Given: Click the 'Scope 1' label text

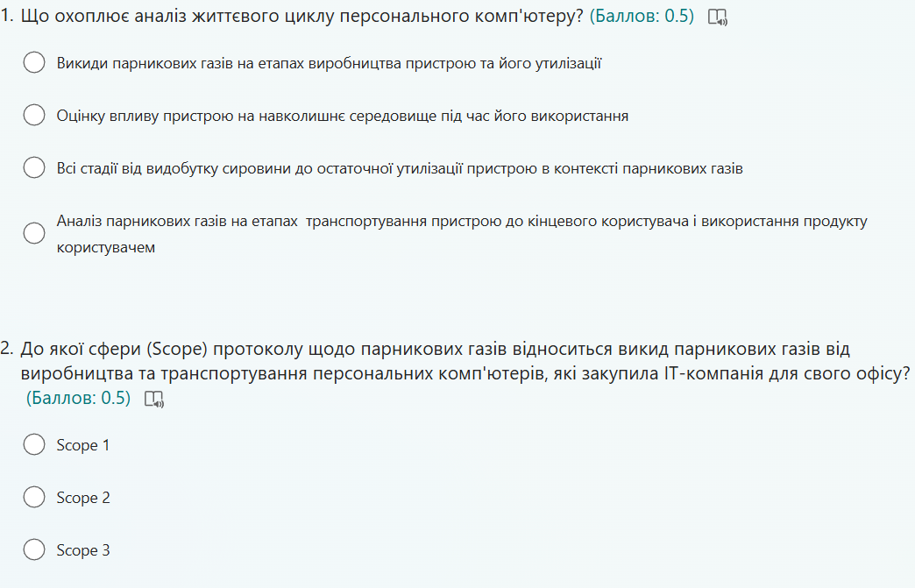Looking at the screenshot, I should (x=83, y=445).
